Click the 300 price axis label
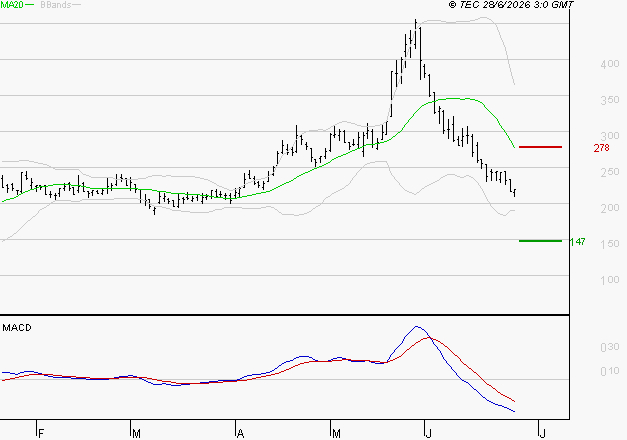The image size is (627, 440). 610,136
